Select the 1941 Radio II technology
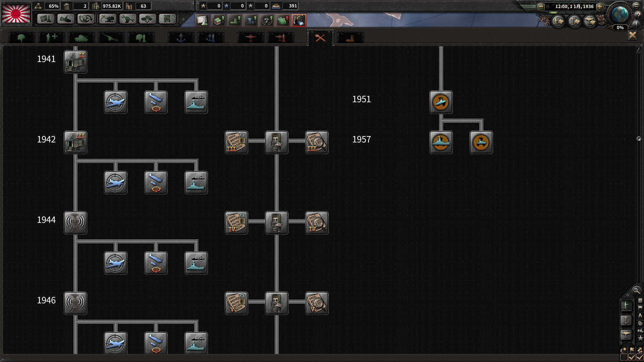Image resolution: width=644 pixels, height=362 pixels. click(75, 62)
